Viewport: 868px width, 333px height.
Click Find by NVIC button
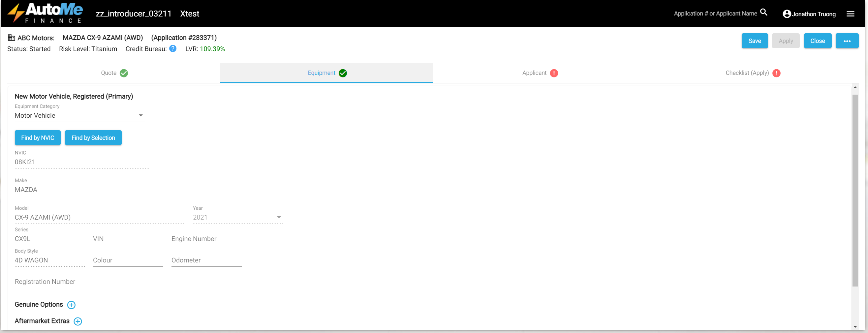tap(37, 138)
